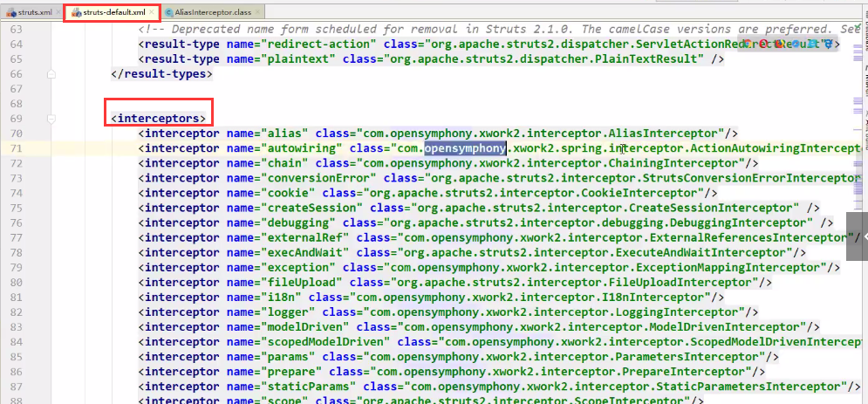Close the struts-default.xml tab
868x404 pixels.
(x=154, y=13)
